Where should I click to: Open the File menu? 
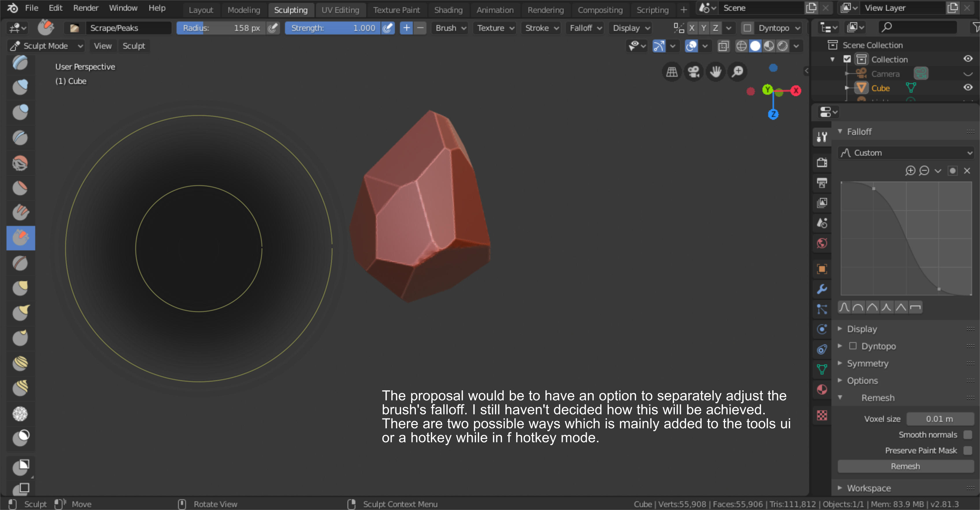pos(32,8)
